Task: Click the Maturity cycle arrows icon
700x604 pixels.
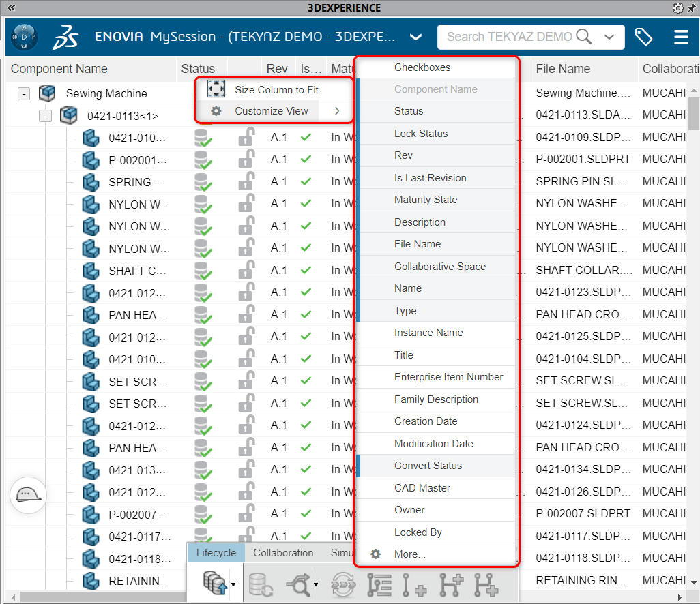Action: click(x=343, y=584)
